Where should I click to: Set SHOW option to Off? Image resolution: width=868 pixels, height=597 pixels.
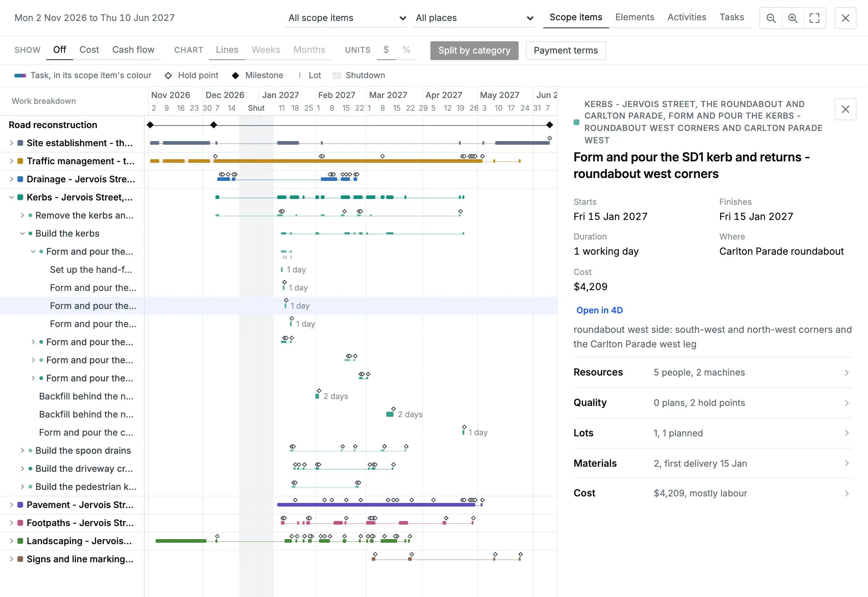[x=59, y=50]
